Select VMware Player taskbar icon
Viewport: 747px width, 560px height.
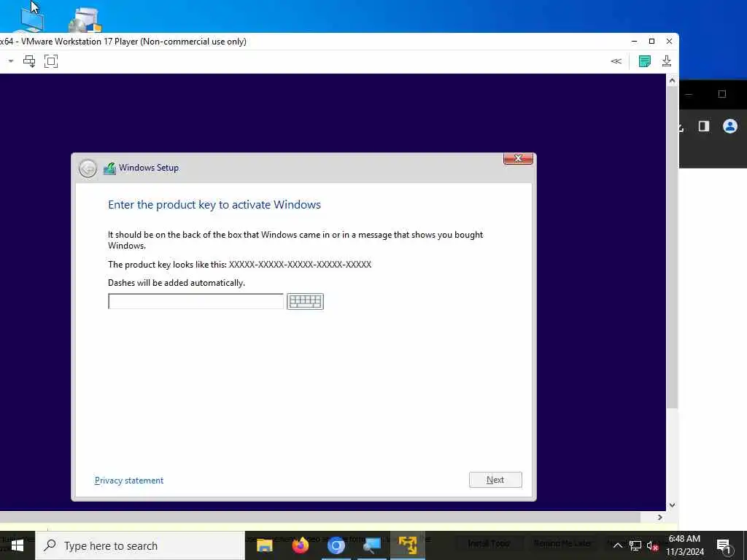point(407,545)
